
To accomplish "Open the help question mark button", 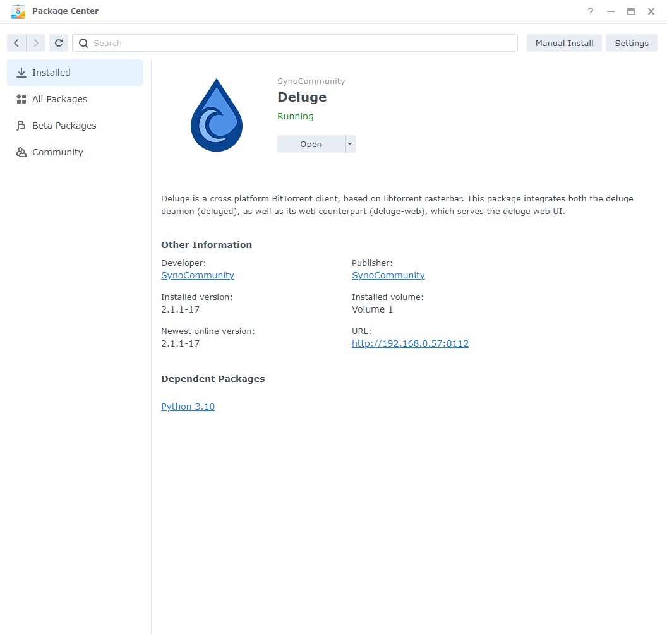I will pos(591,11).
